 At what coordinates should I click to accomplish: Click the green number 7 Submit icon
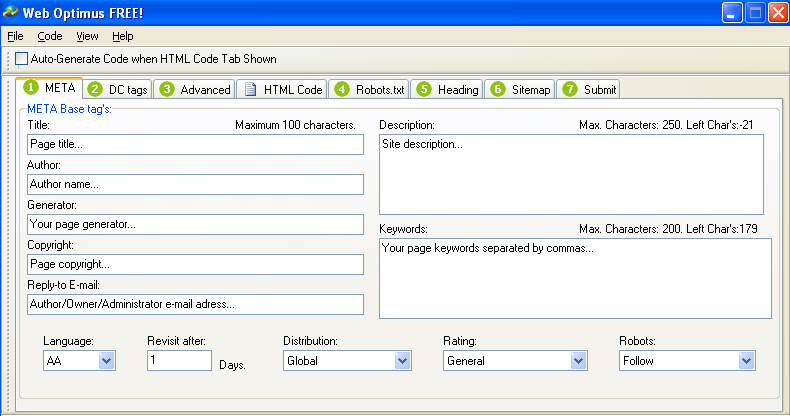click(570, 90)
